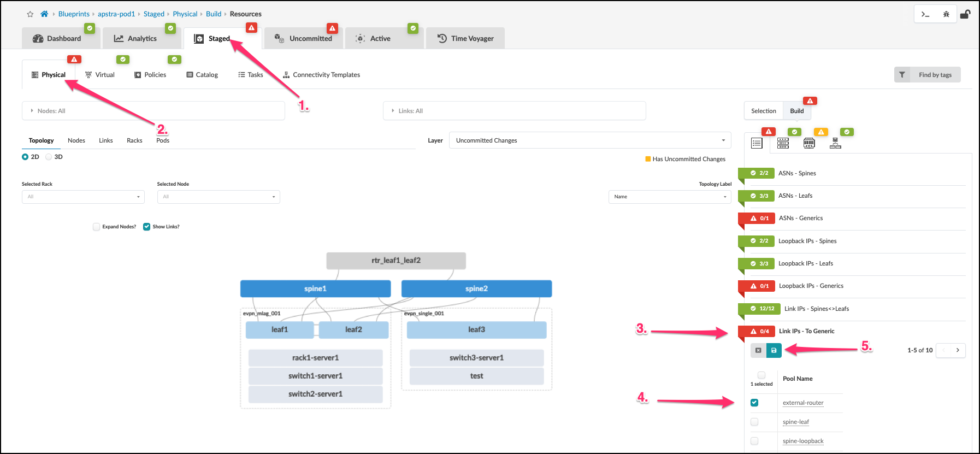Enable the Expand Nodes checkbox
Image resolution: width=980 pixels, height=454 pixels.
coord(97,227)
